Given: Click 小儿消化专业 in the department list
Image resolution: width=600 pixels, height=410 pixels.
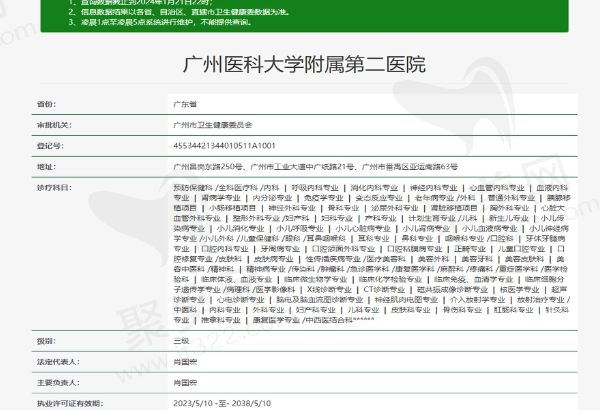Looking at the screenshot, I should (x=240, y=229).
